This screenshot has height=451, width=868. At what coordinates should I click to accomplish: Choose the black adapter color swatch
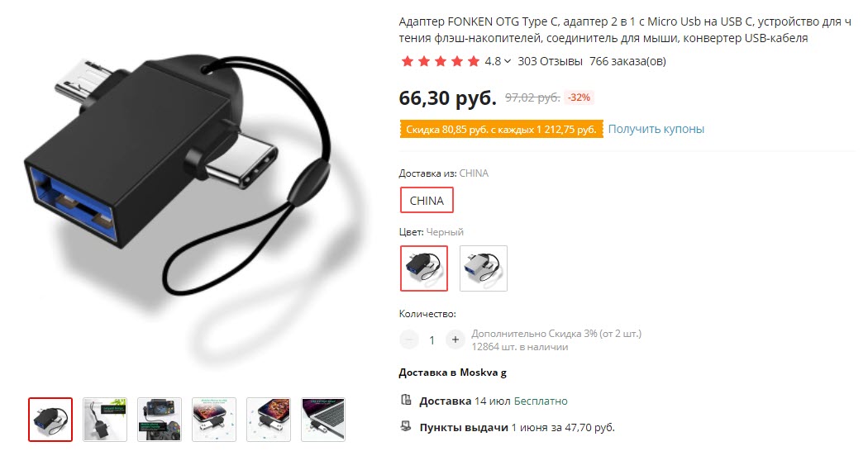[x=424, y=268]
